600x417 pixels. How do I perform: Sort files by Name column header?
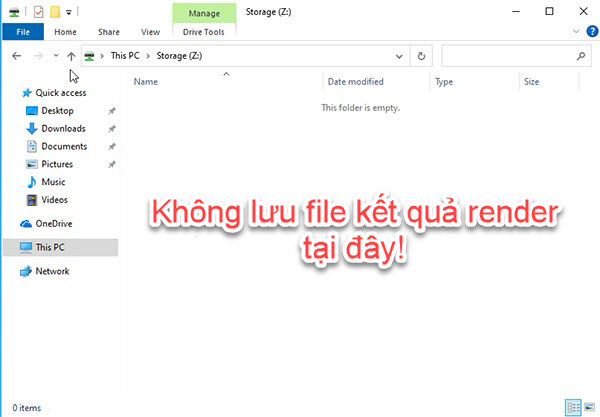click(146, 82)
